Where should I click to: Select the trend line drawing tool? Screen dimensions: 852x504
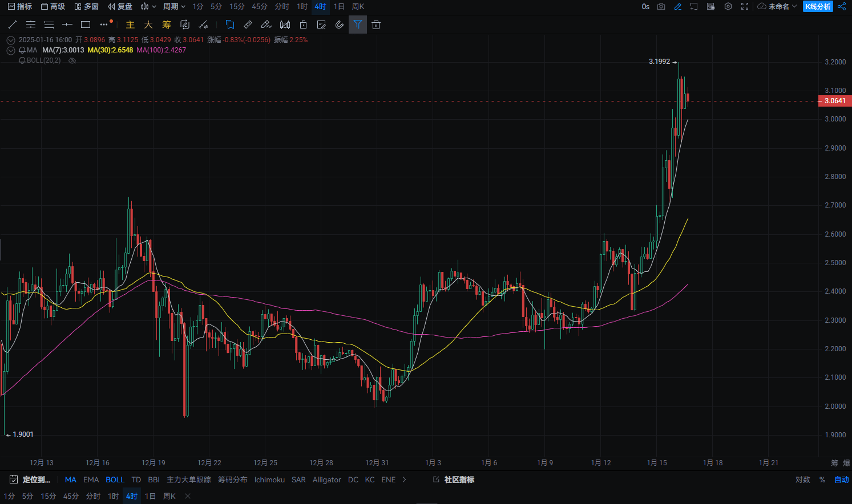click(13, 25)
